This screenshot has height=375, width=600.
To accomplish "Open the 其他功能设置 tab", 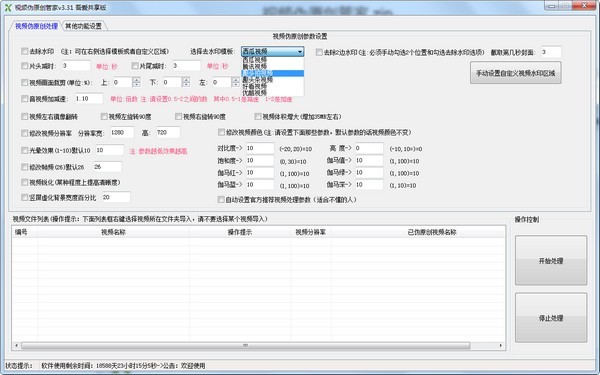I will (83, 26).
